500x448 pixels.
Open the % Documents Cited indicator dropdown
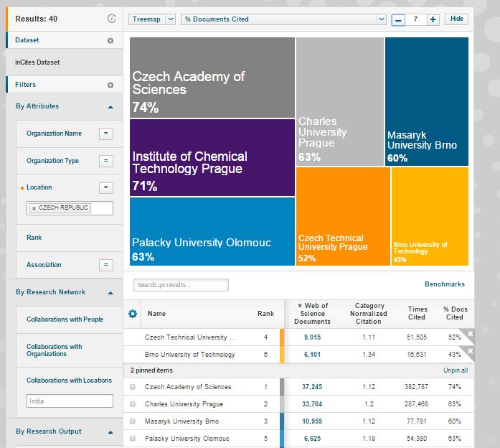pyautogui.click(x=283, y=19)
